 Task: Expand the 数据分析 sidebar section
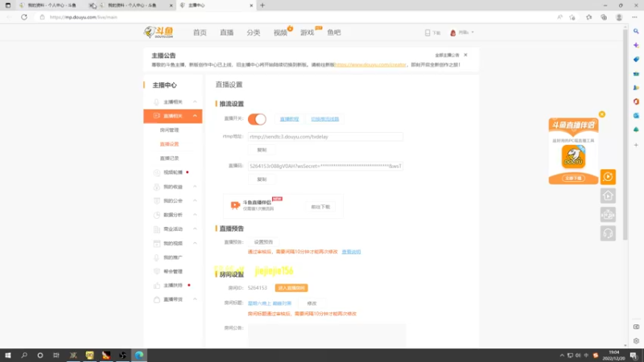coord(195,215)
